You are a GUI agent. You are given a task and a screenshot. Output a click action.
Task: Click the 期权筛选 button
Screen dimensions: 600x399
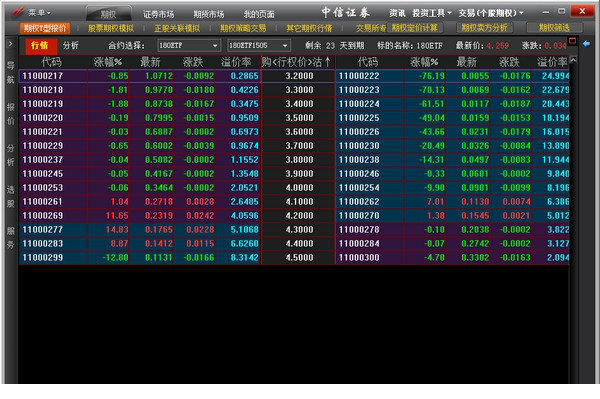pos(554,28)
